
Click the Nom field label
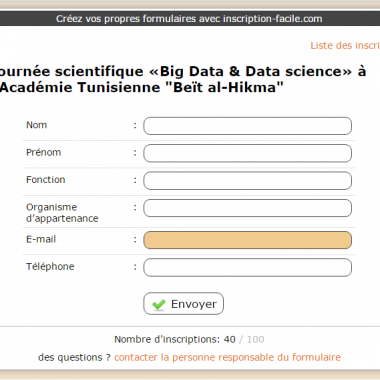pos(37,125)
